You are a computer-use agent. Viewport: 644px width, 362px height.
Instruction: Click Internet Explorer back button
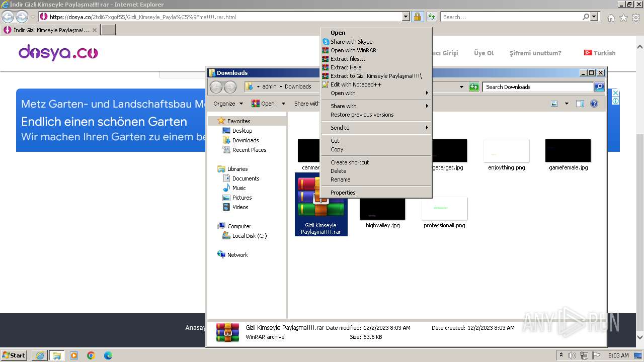click(x=8, y=17)
